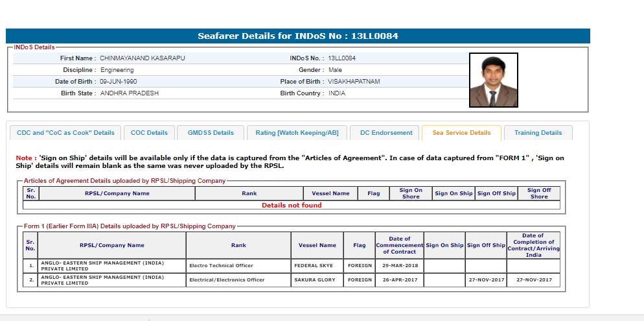The image size is (644, 321).
Task: Open the GMDSS Details tab
Action: 211,133
